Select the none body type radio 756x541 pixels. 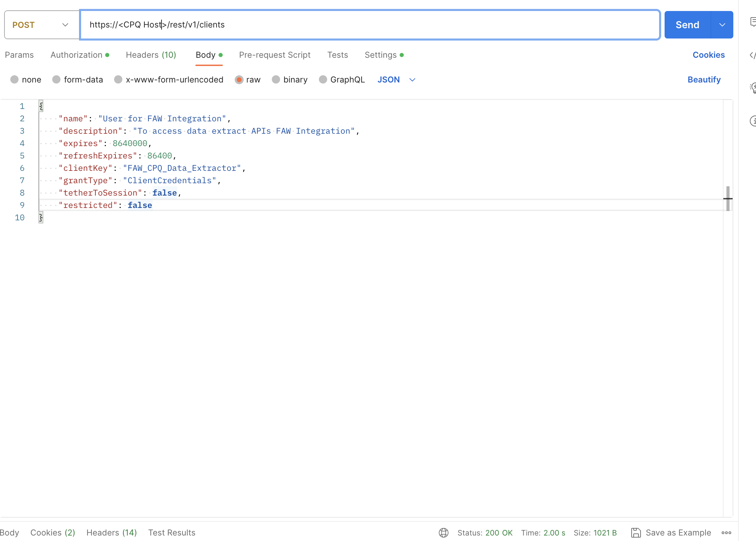(x=14, y=80)
